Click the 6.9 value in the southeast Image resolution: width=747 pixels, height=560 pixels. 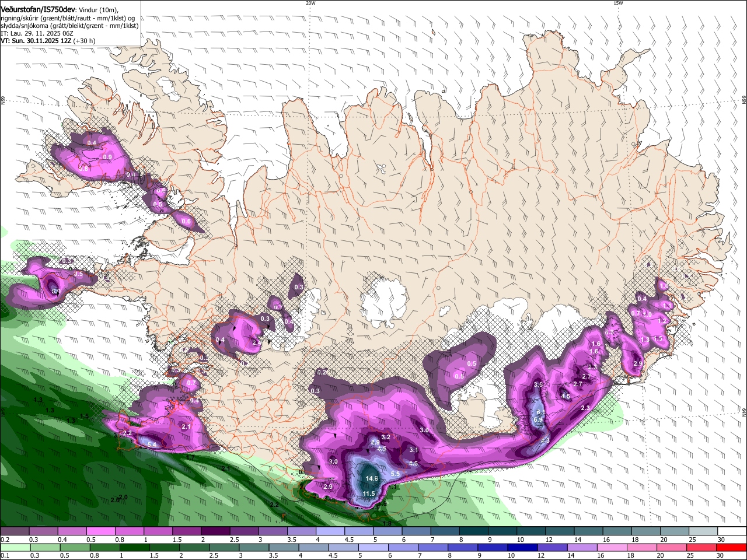pos(539,420)
